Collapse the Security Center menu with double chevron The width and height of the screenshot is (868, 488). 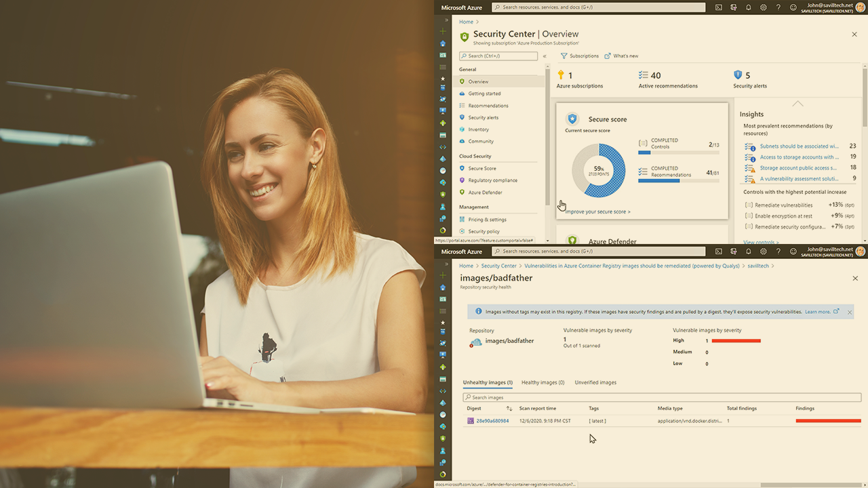tap(545, 56)
